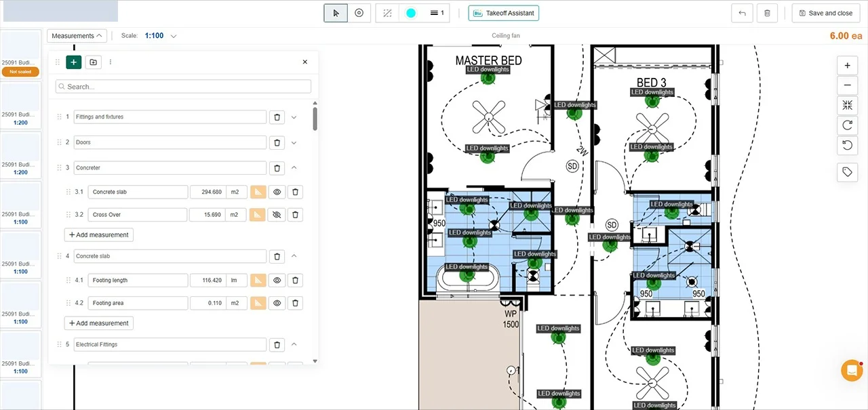The image size is (868, 410).
Task: Delete the Fittings and fixtures group
Action: 277,117
